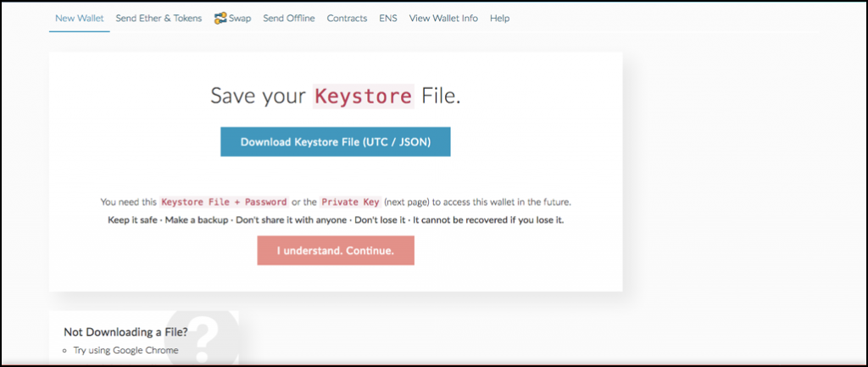Click the highlighted Private Key text
Viewport: 868px width, 367px height.
pos(349,203)
